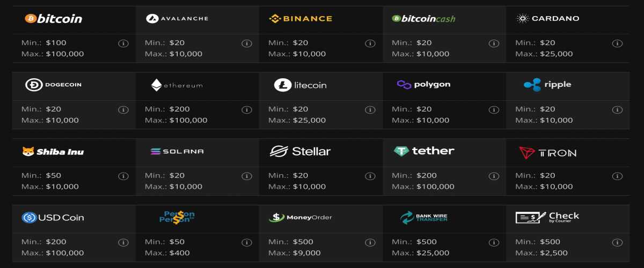Select the Ethereum logo
The width and height of the screenshot is (644, 268).
coord(177,85)
